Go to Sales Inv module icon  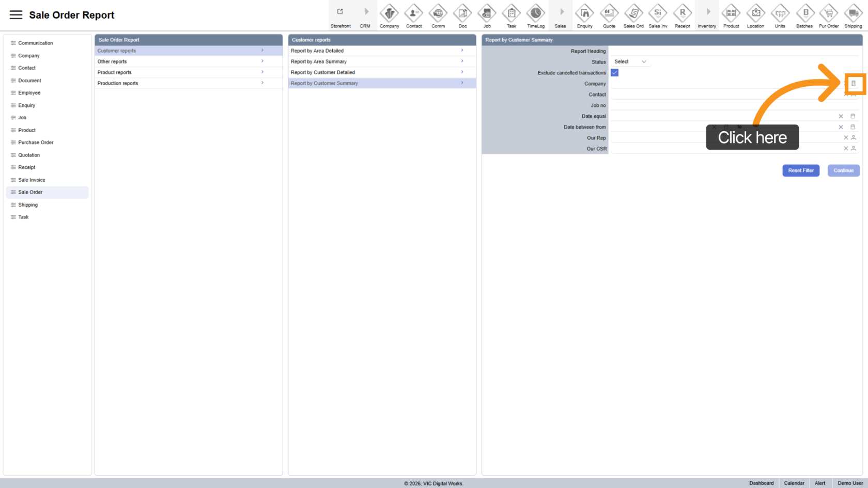[658, 13]
